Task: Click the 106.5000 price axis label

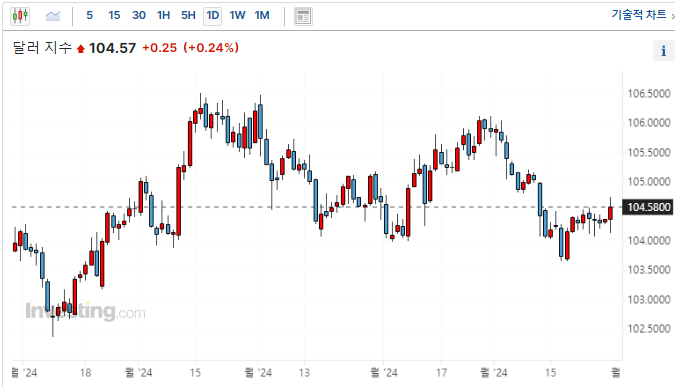Action: (649, 94)
